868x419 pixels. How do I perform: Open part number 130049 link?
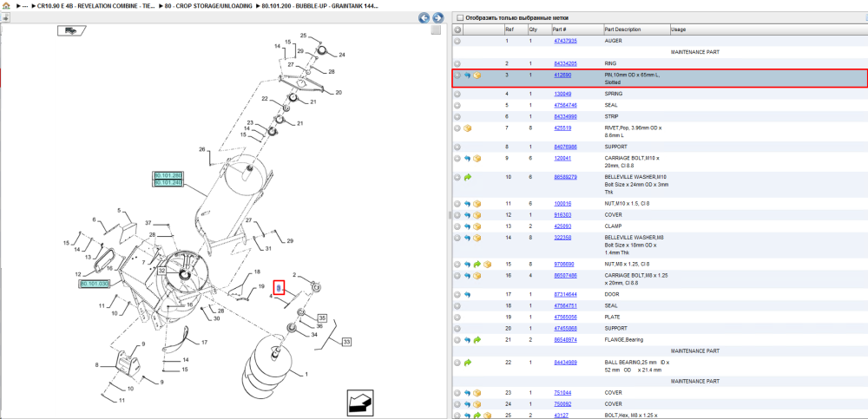[x=562, y=94]
